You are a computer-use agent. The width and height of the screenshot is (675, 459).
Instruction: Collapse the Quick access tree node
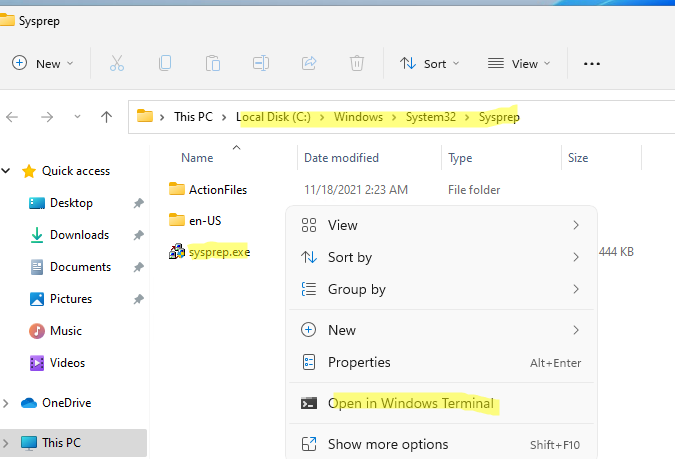[6, 171]
